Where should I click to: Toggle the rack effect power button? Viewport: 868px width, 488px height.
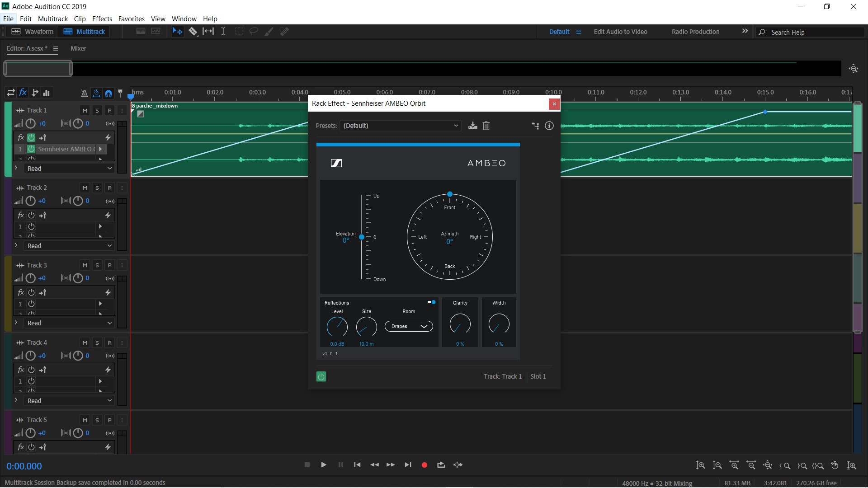point(321,376)
